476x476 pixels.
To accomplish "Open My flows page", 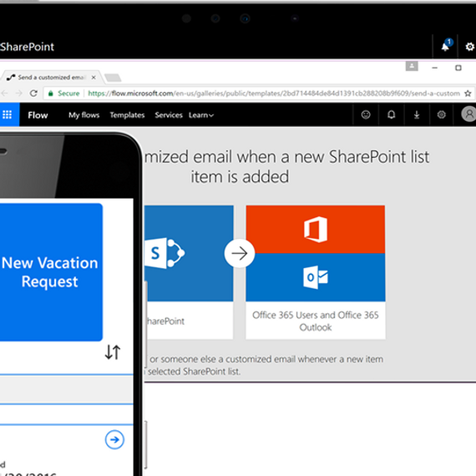I will point(84,115).
